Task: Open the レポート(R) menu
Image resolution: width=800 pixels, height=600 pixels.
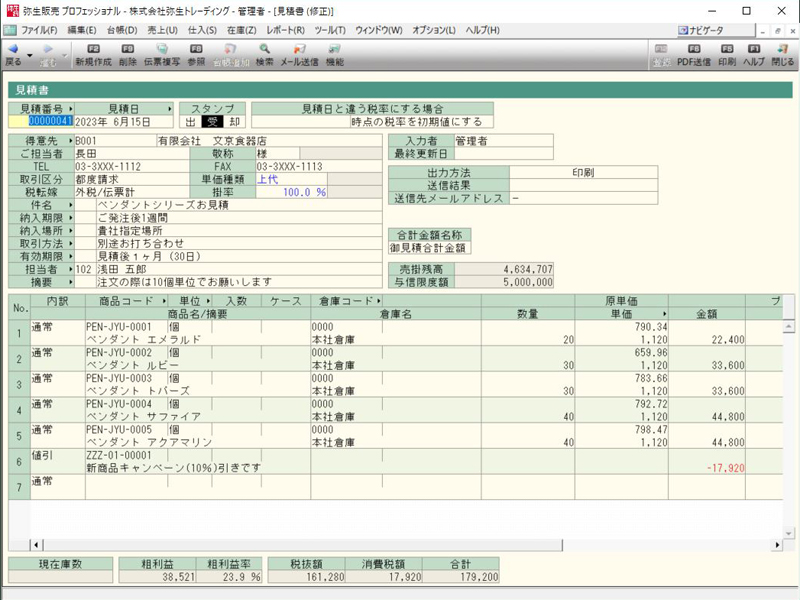Action: pyautogui.click(x=285, y=31)
